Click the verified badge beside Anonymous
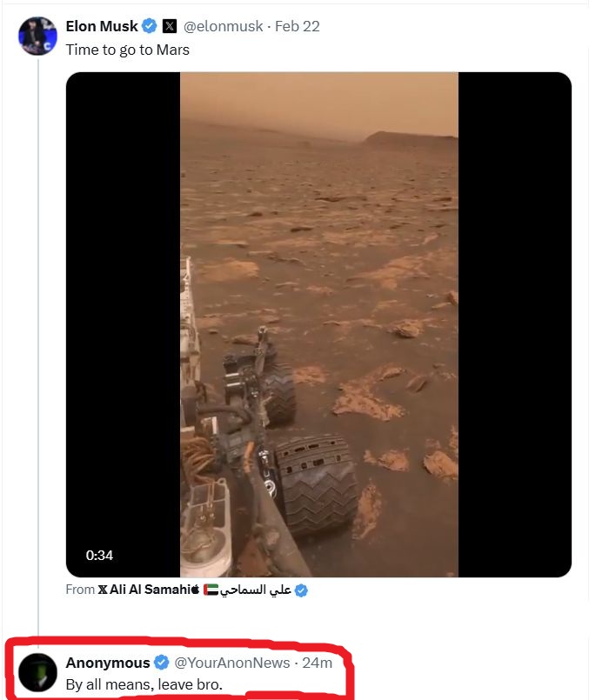 click(162, 663)
